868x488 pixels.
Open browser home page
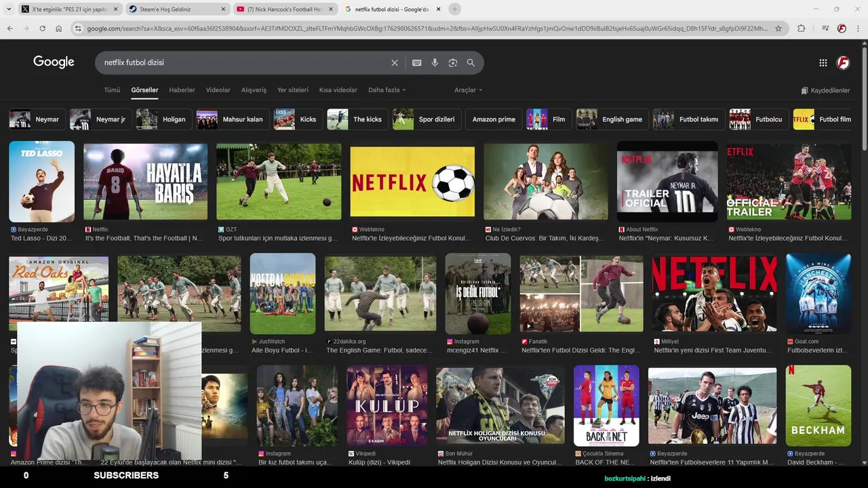coord(58,28)
